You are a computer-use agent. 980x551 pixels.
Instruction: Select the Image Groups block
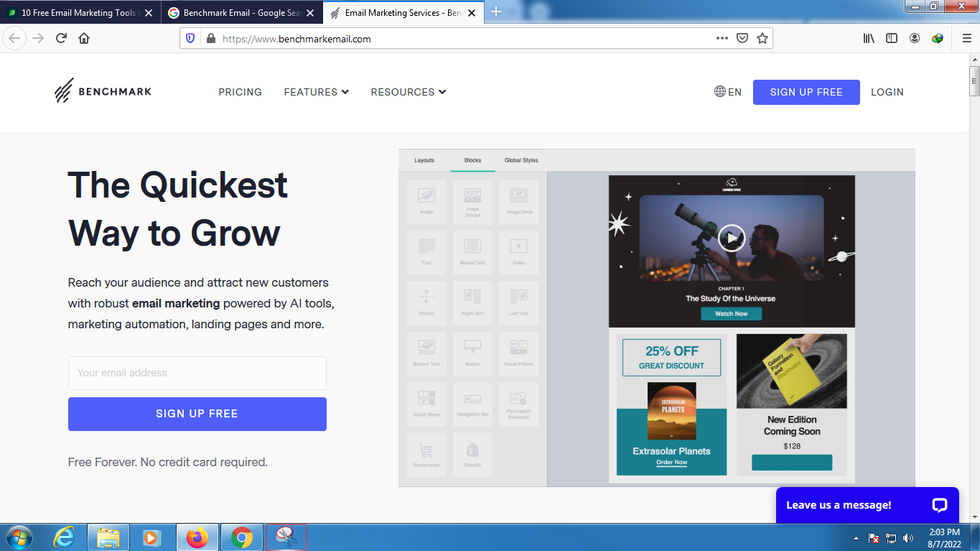pyautogui.click(x=472, y=202)
